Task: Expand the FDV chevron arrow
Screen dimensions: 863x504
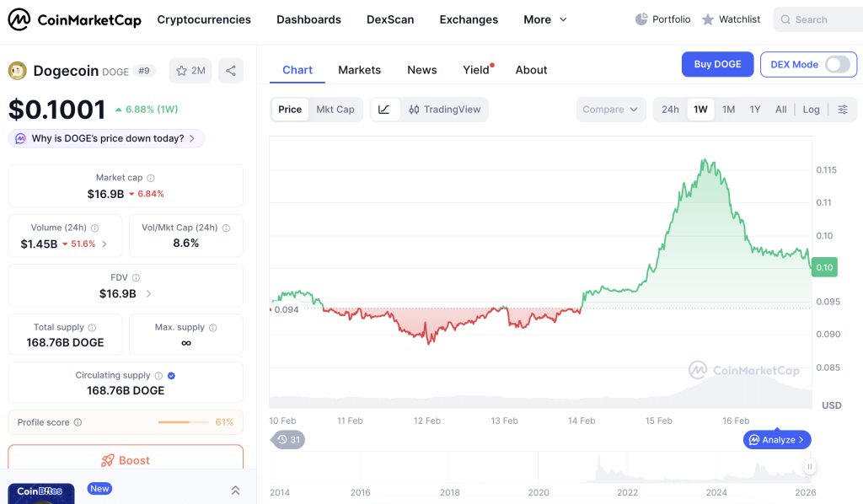Action: click(148, 294)
